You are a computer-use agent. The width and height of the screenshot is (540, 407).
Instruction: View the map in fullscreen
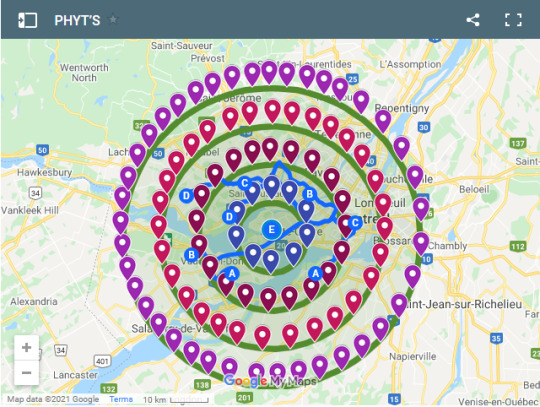point(513,20)
